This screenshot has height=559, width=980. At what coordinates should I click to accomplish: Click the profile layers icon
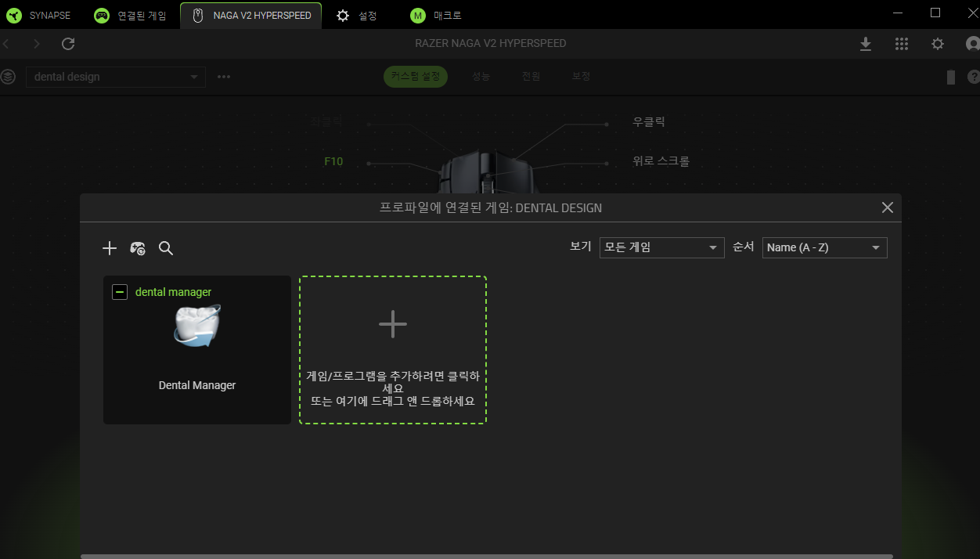pyautogui.click(x=8, y=77)
